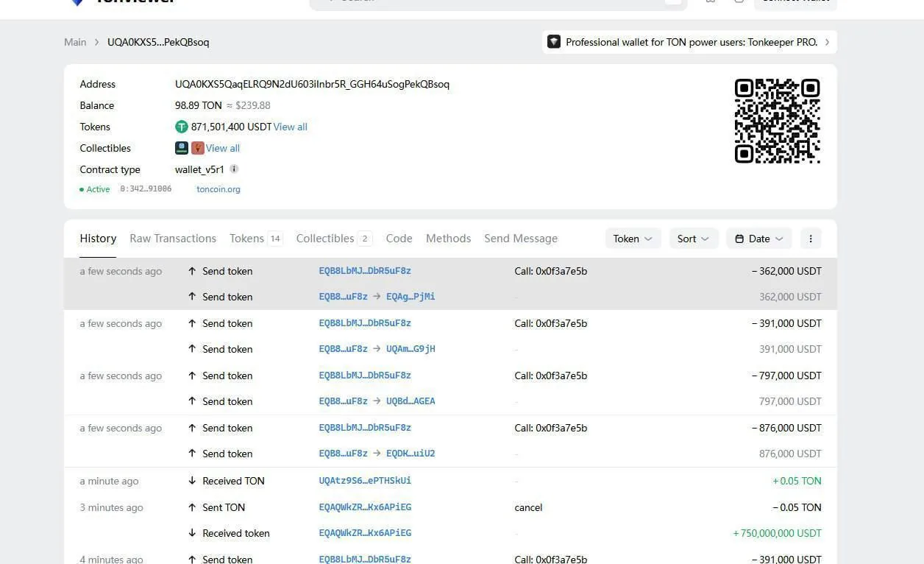The image size is (924, 564).
Task: Click the −876,000 USDT amount
Action: 786,428
